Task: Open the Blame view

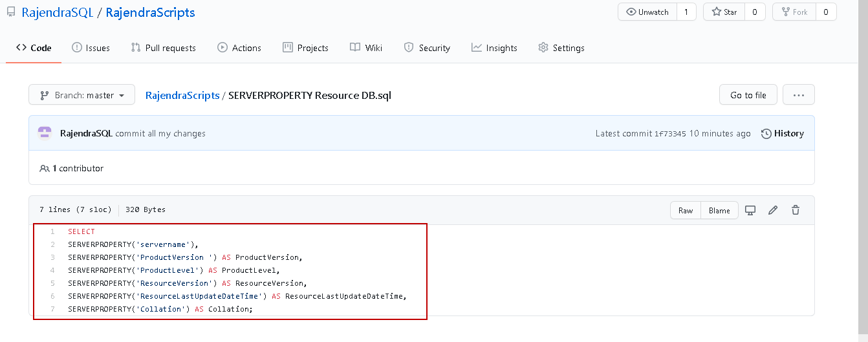Action: coord(719,210)
